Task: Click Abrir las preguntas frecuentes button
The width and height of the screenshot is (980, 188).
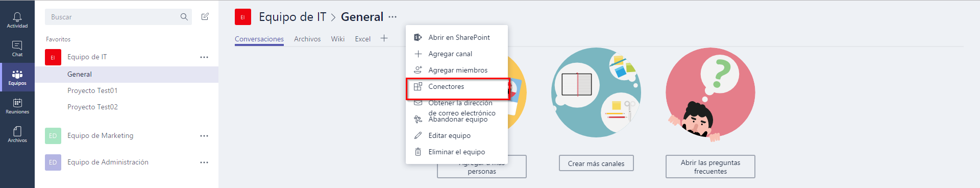Action: point(710,167)
